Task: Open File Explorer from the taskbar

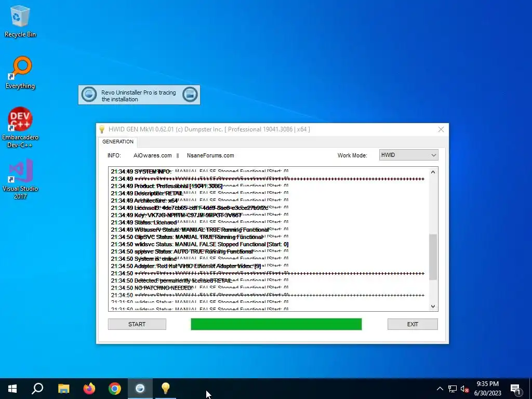Action: [x=63, y=389]
